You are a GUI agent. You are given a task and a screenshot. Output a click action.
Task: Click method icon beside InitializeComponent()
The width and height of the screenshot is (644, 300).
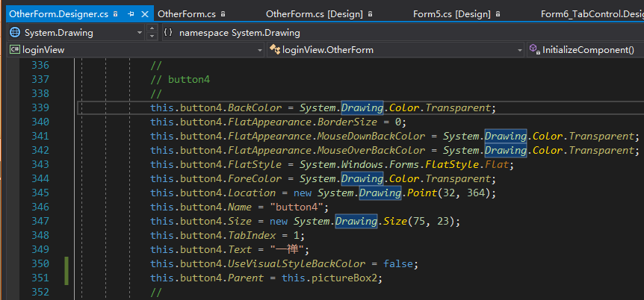534,49
